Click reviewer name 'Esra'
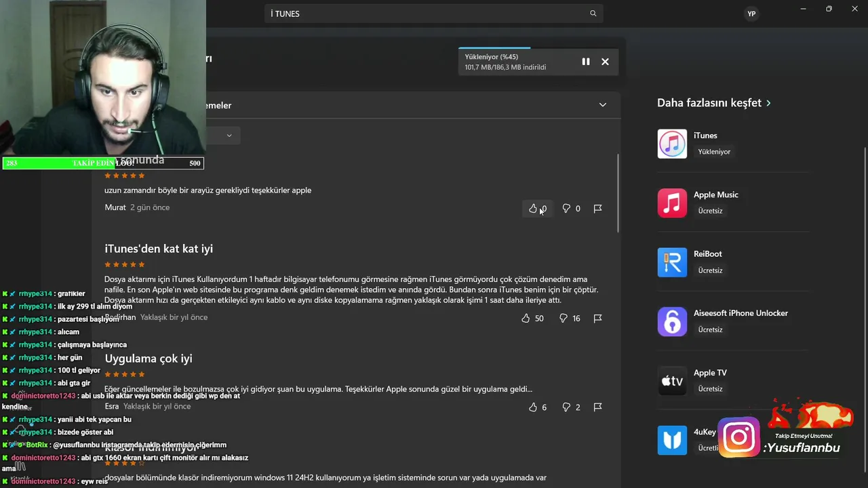Image resolution: width=868 pixels, height=488 pixels. click(112, 406)
